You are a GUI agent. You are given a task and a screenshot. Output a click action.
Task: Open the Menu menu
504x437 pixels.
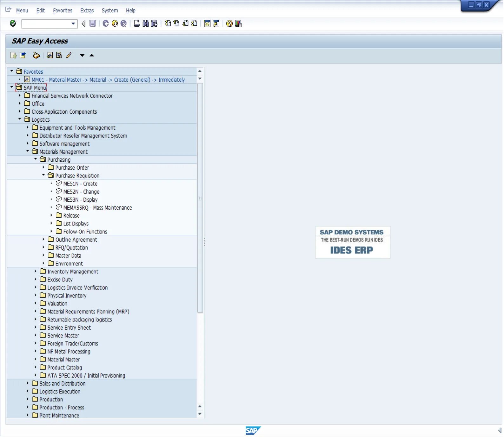pyautogui.click(x=22, y=10)
